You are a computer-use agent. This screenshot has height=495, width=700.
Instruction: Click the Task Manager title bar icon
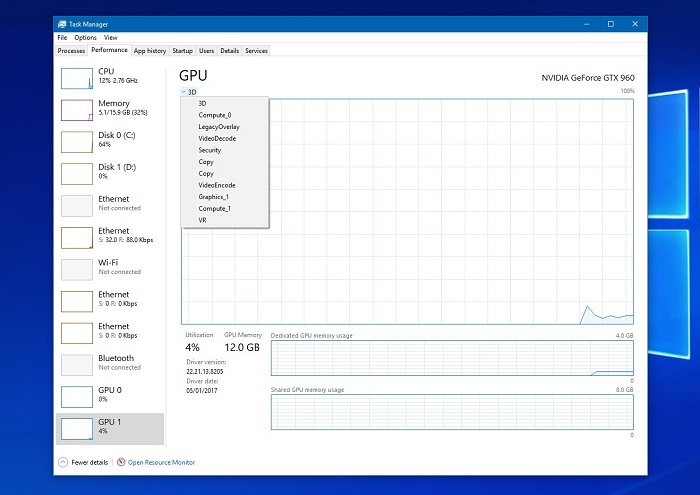point(62,24)
